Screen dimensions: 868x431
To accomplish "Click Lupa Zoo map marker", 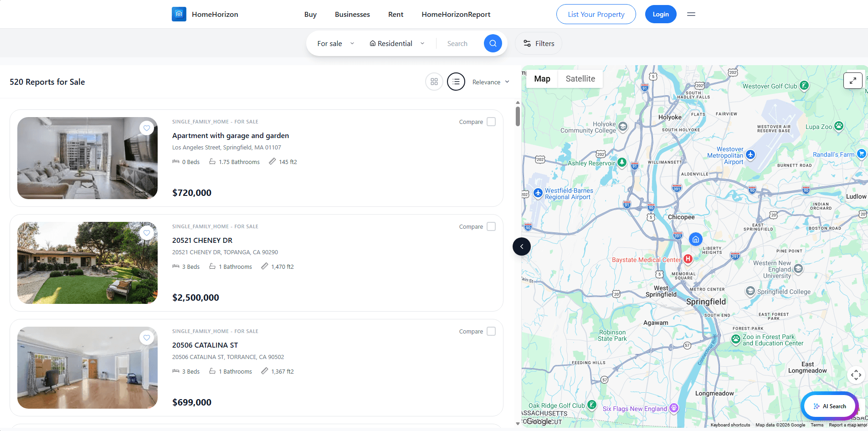I will tap(839, 126).
